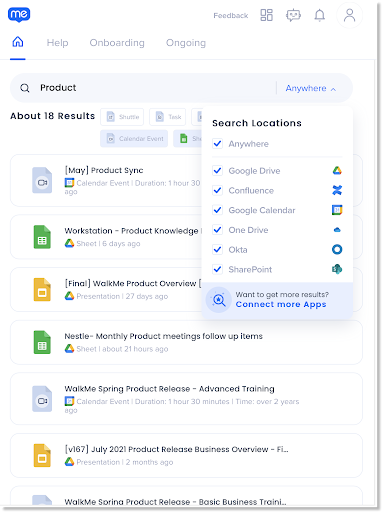Open the chatbot icon in header

tap(293, 15)
